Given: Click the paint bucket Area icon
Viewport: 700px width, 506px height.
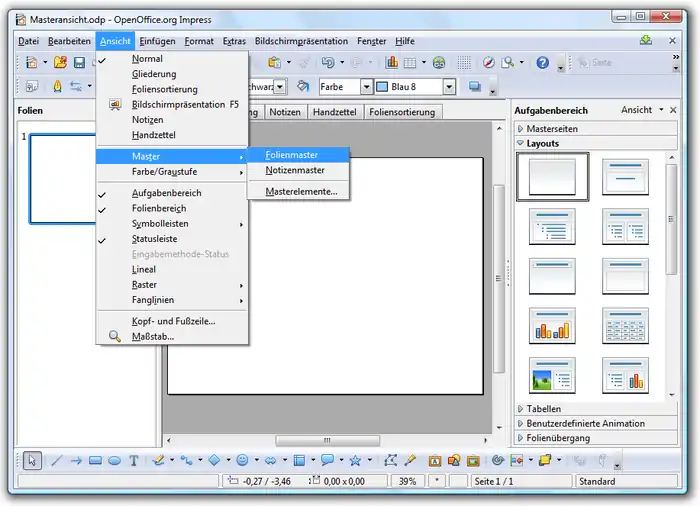Looking at the screenshot, I should tap(303, 86).
